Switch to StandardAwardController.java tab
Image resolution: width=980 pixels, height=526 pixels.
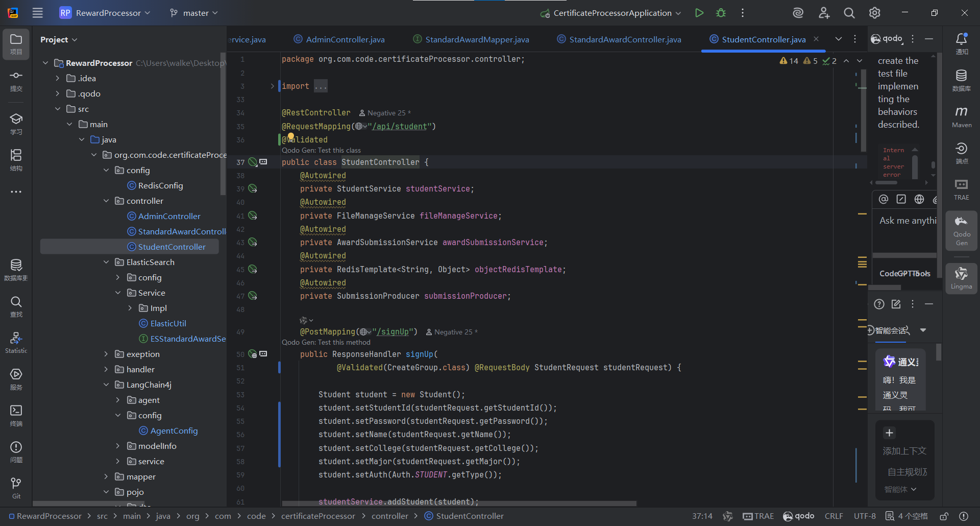click(x=619, y=39)
